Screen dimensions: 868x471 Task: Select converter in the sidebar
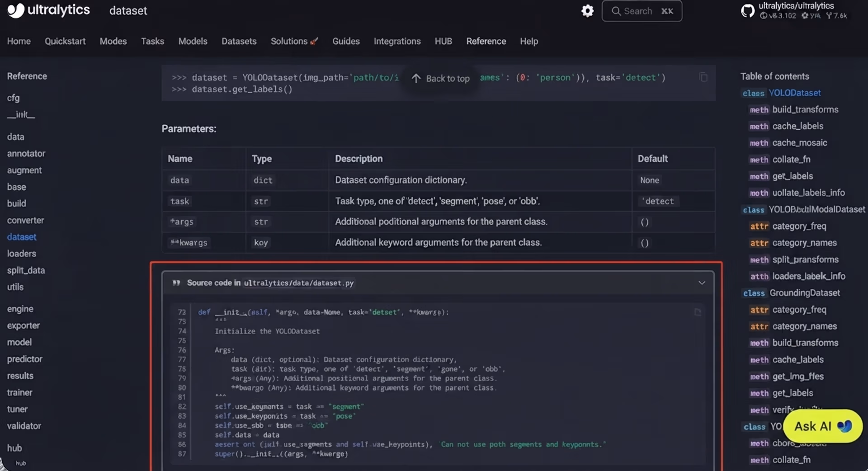[x=25, y=220]
